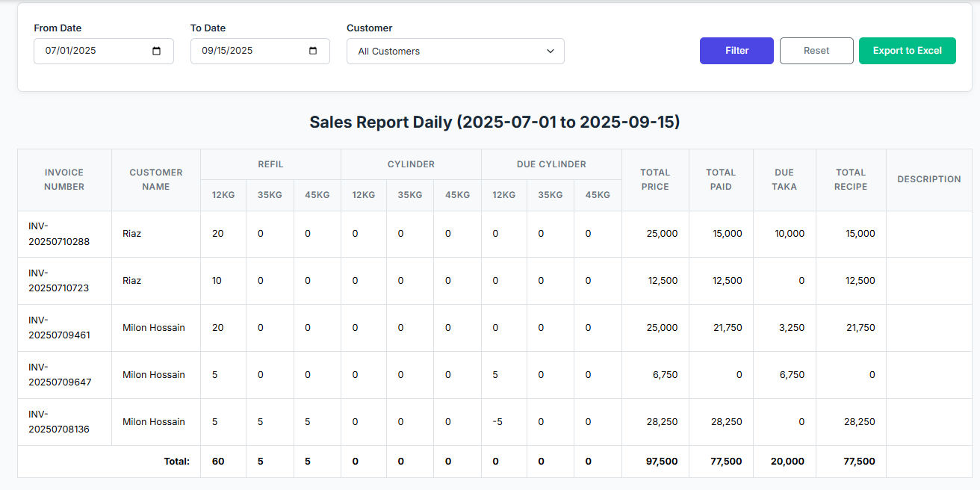The image size is (980, 490).
Task: Click the Customer Name column header
Action: pyautogui.click(x=155, y=179)
